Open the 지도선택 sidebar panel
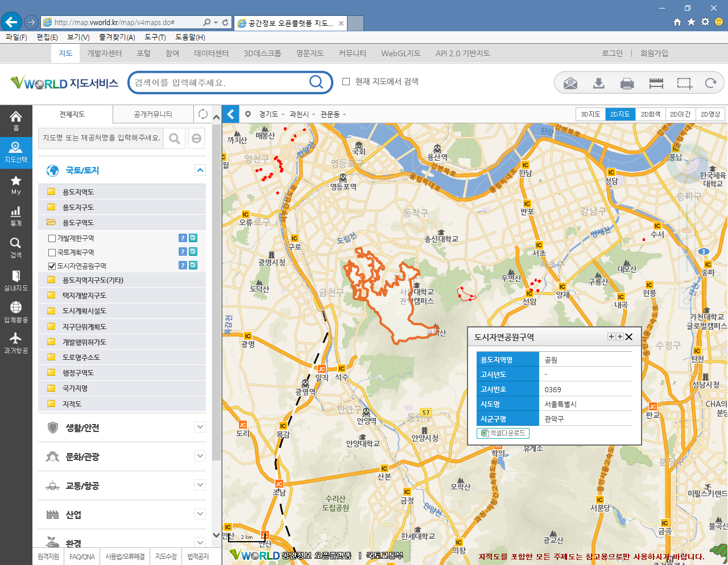This screenshot has width=728, height=565. 16,152
